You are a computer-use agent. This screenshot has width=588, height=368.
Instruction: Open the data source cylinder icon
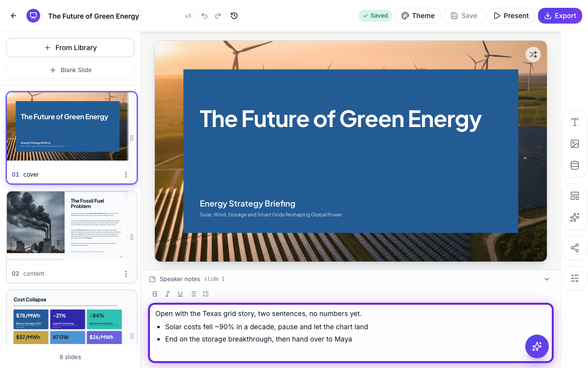tap(575, 165)
